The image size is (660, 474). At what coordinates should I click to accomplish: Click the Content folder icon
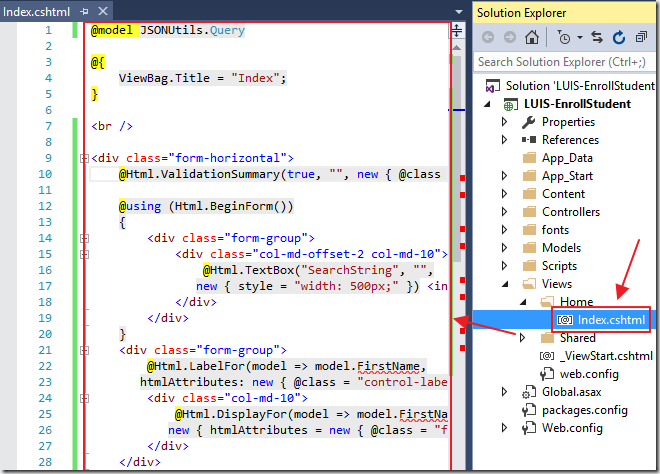(x=529, y=194)
